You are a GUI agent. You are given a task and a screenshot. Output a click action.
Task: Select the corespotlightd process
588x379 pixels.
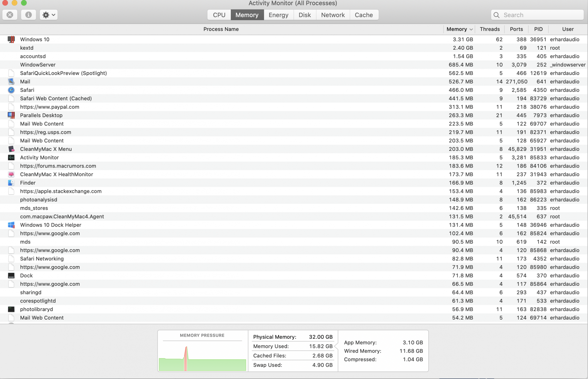tap(294, 301)
